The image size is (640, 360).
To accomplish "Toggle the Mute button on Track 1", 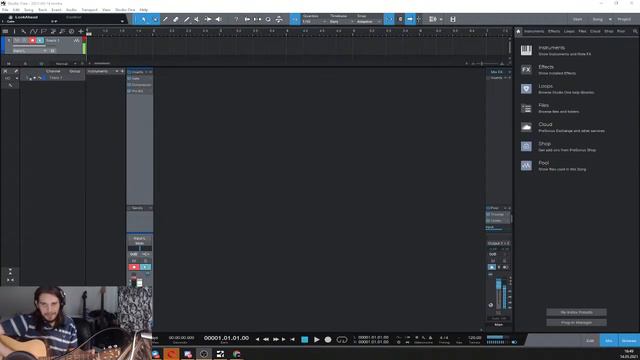I will click(x=17, y=40).
